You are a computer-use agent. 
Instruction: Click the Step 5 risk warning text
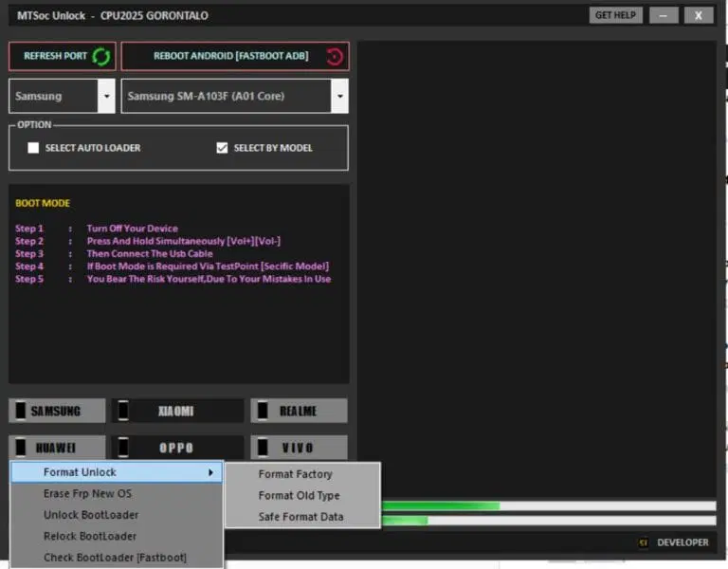click(209, 279)
